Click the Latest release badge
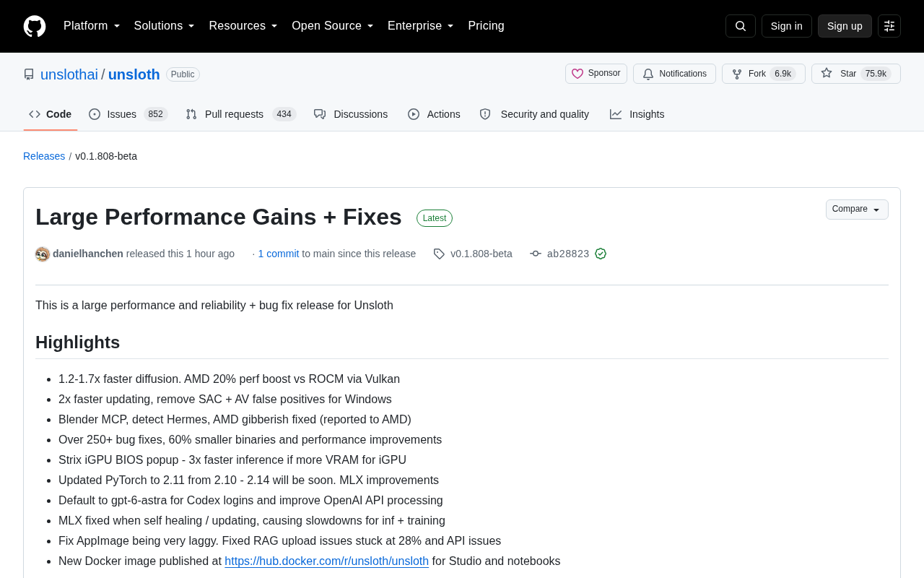This screenshot has width=924, height=578. 435,218
